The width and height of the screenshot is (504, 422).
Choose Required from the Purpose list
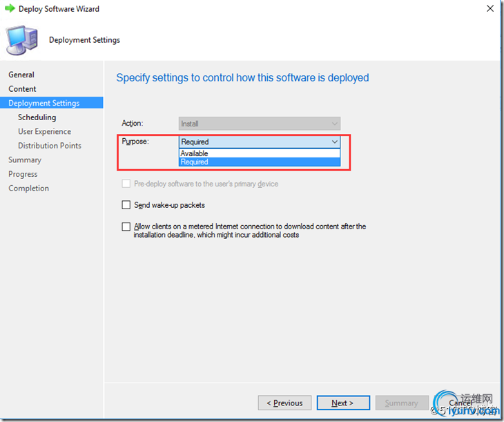point(260,162)
